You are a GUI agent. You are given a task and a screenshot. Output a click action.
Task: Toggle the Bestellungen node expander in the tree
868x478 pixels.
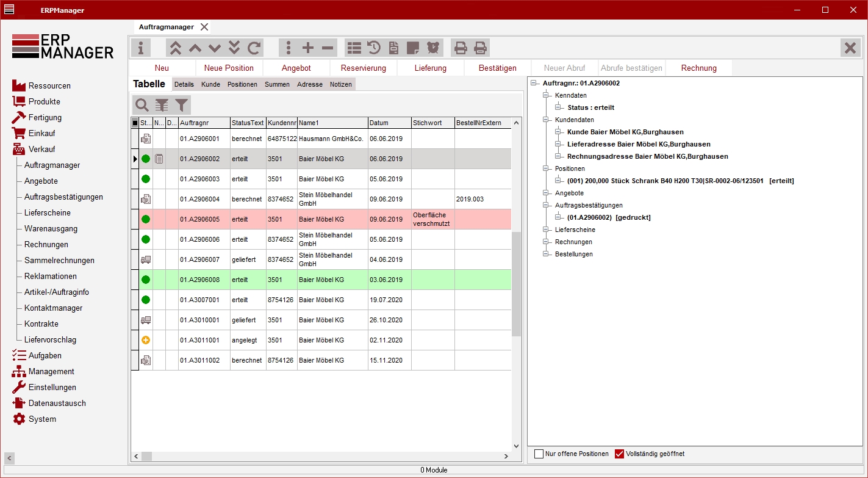point(546,254)
